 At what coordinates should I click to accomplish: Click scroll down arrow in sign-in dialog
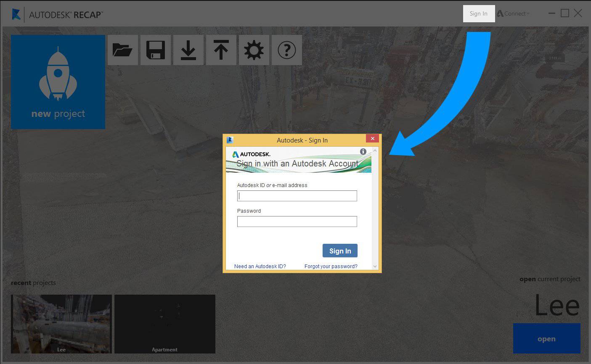(375, 266)
